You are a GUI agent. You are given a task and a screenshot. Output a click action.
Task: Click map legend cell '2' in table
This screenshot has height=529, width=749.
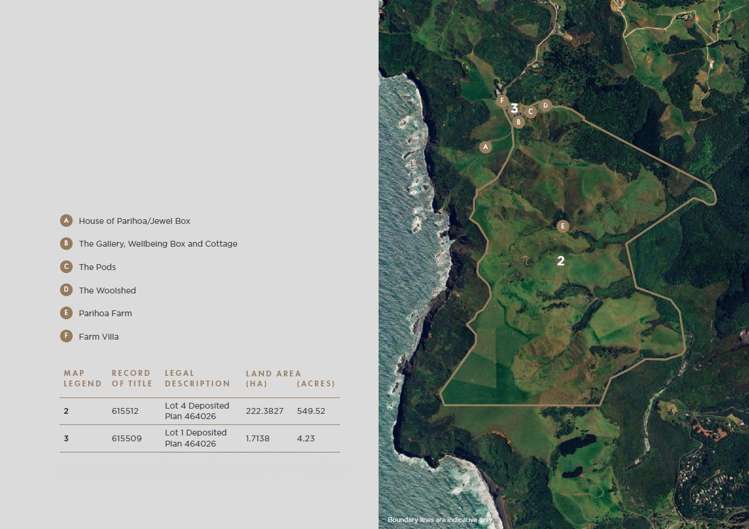(66, 411)
